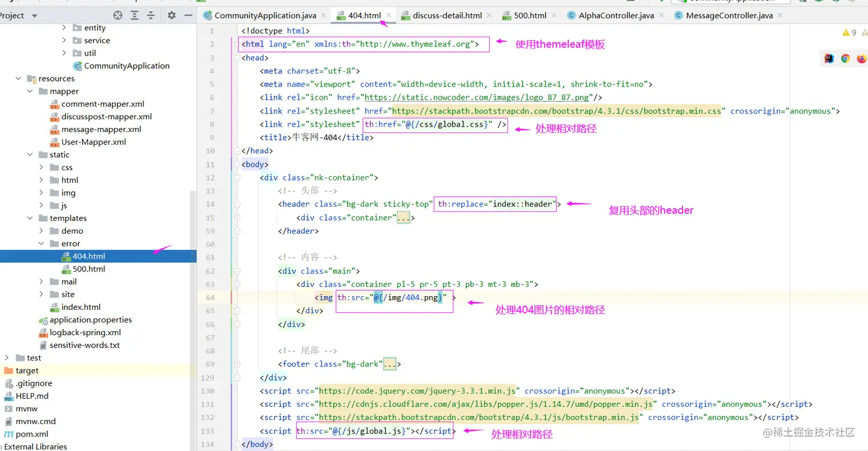Collapse the resources folder

(18, 79)
